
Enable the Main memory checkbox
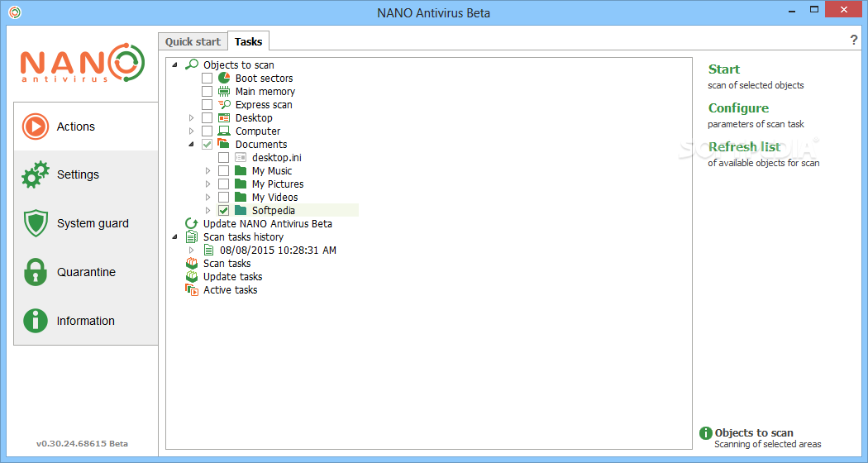[207, 92]
